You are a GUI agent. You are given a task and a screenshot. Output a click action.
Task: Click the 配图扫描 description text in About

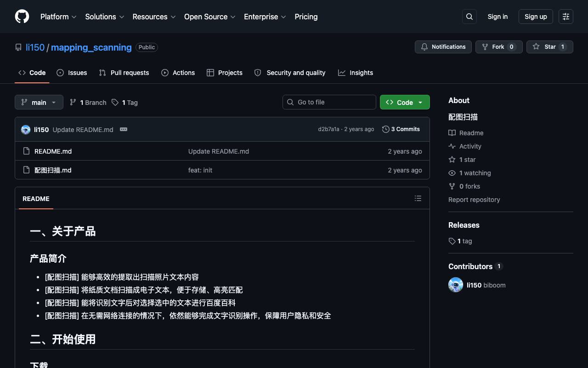(x=463, y=117)
